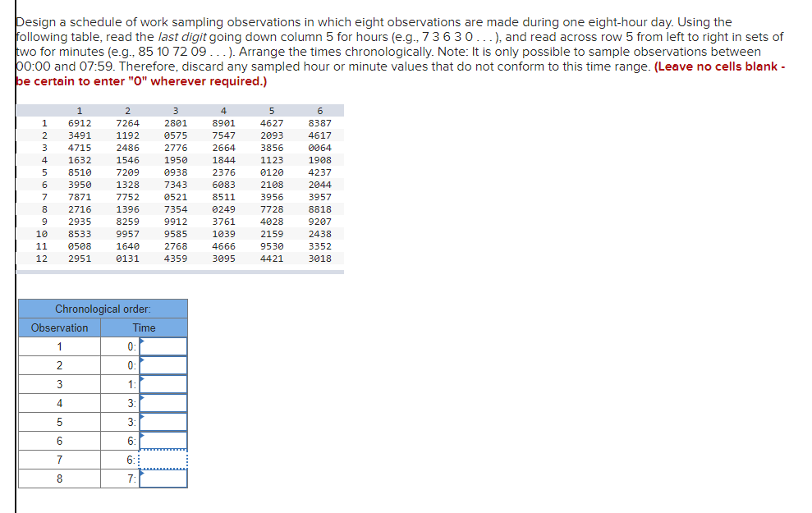Select the minutes box next to the 1: hour
Viewport: 812px width, 513px height.
pyautogui.click(x=164, y=382)
